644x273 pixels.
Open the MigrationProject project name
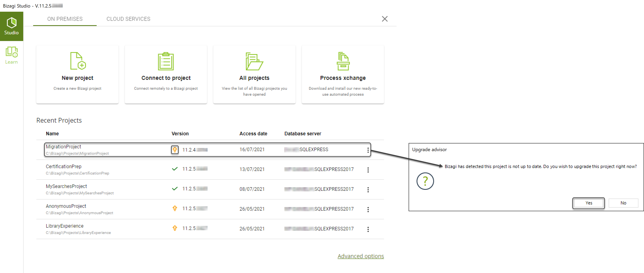64,147
